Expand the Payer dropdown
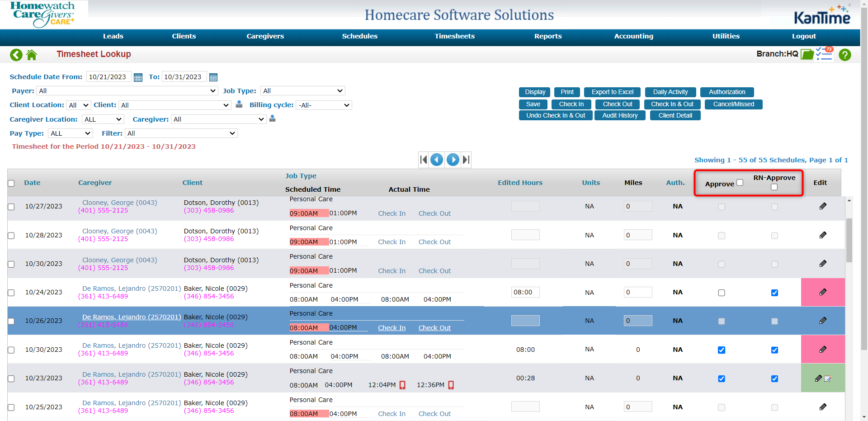The image size is (868, 421). pos(127,91)
